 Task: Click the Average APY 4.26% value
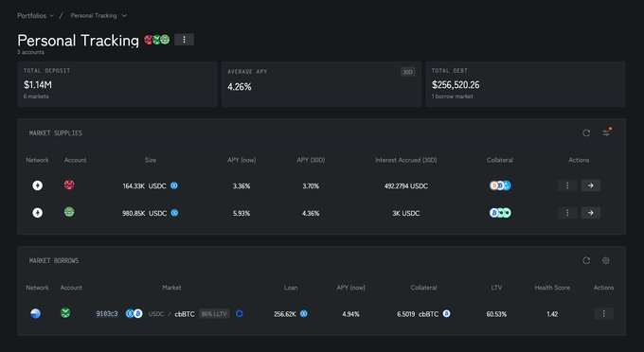click(240, 87)
